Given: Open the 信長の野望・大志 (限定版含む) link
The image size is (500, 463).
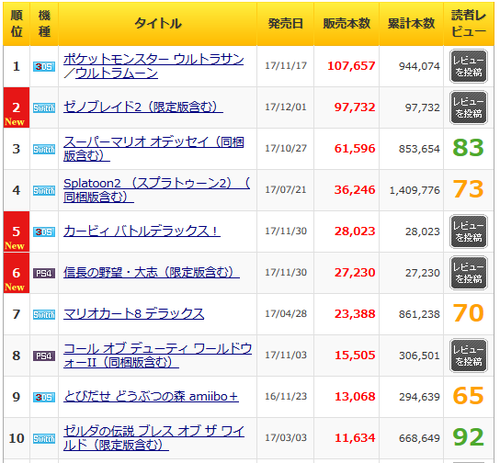Looking at the screenshot, I should (151, 272).
